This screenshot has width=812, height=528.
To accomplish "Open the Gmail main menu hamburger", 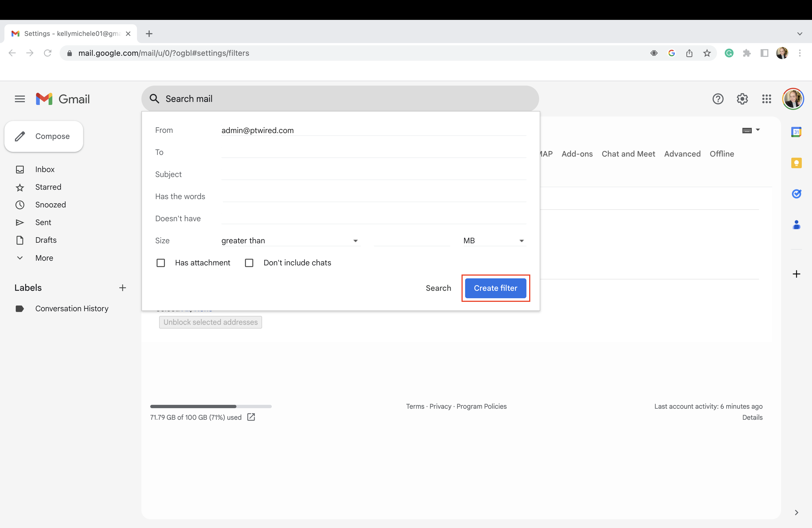I will coord(19,99).
